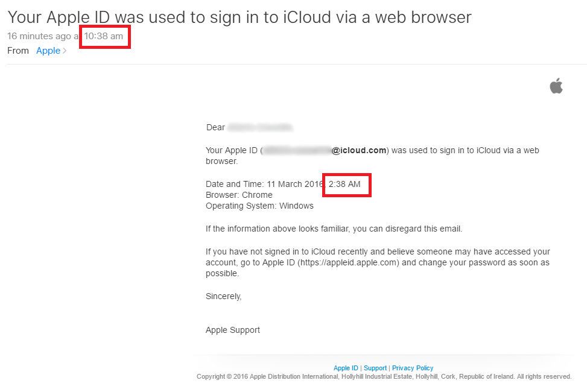Click the email subject heading
Image resolution: width=587 pixels, height=392 pixels.
coord(239,17)
